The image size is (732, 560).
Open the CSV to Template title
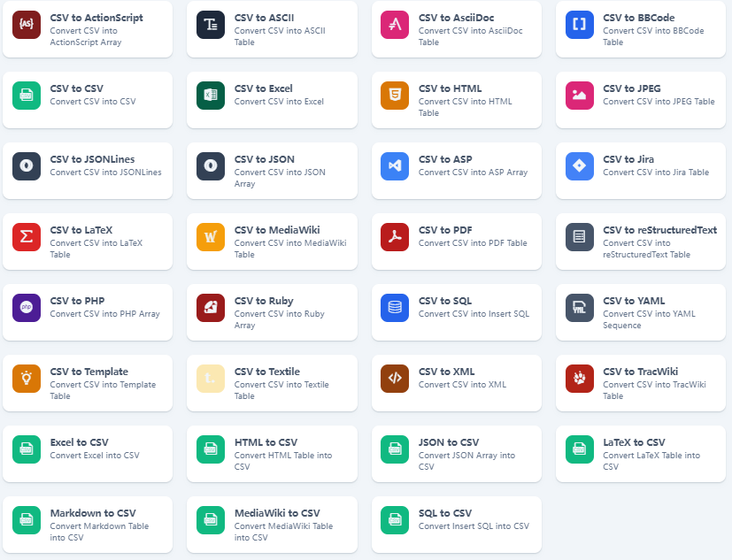(x=89, y=372)
